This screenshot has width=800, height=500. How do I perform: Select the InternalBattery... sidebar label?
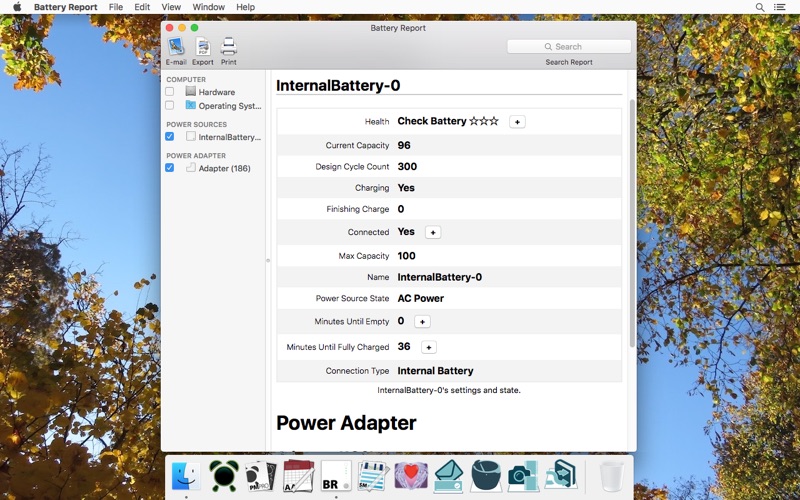(230, 137)
